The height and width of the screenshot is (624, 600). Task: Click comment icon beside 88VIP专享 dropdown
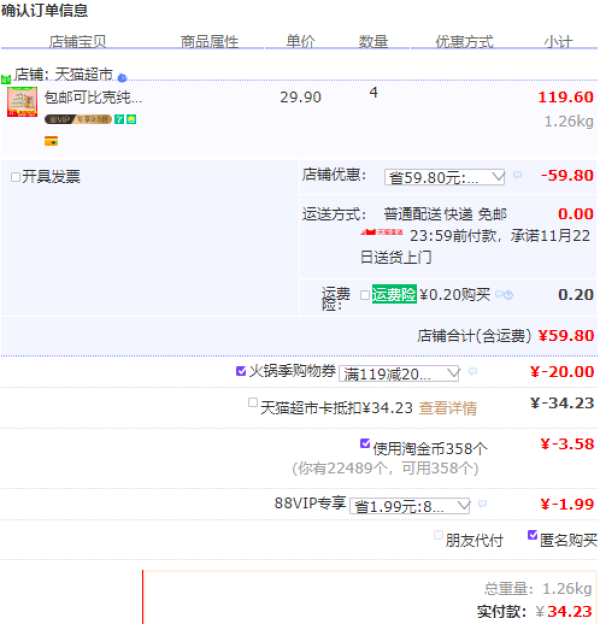[483, 504]
